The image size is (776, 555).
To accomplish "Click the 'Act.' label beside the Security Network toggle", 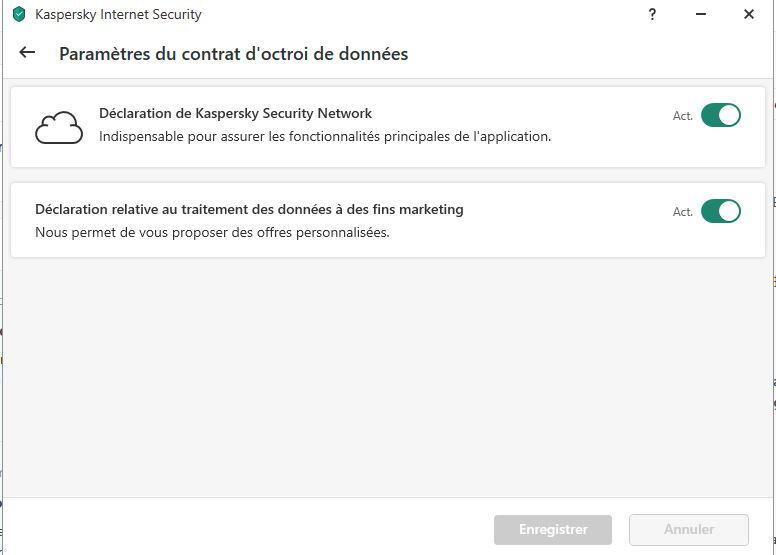I will pos(683,116).
